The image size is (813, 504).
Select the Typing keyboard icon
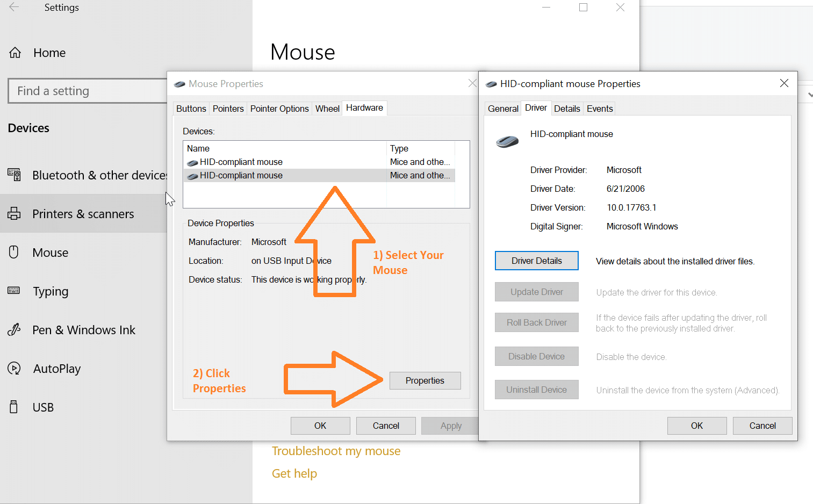[x=14, y=291]
